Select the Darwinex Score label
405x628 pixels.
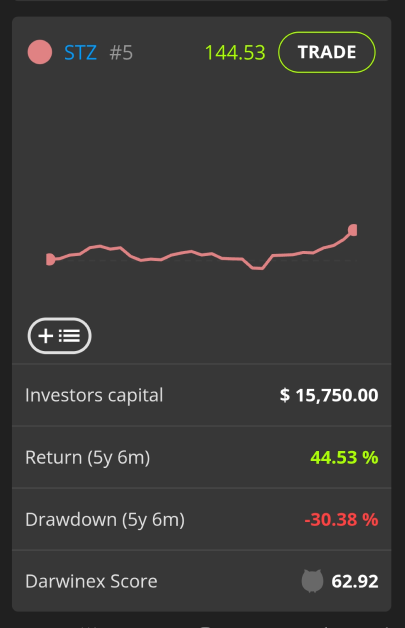point(91,581)
